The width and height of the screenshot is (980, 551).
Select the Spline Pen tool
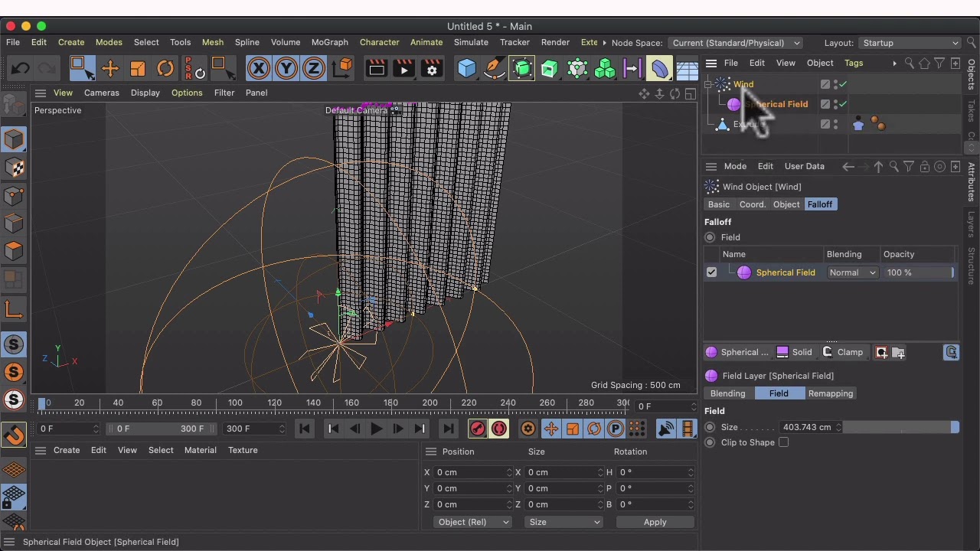pyautogui.click(x=495, y=69)
